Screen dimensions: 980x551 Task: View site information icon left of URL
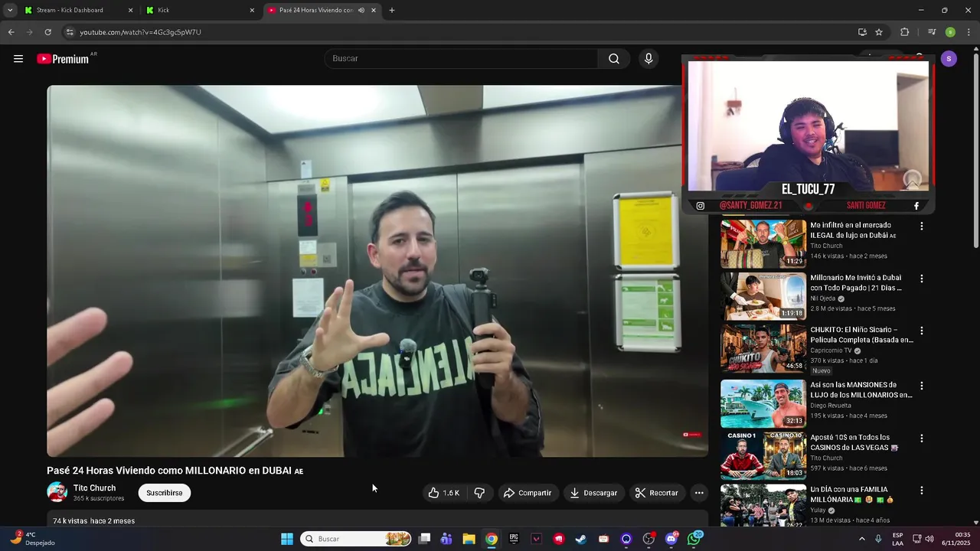70,32
